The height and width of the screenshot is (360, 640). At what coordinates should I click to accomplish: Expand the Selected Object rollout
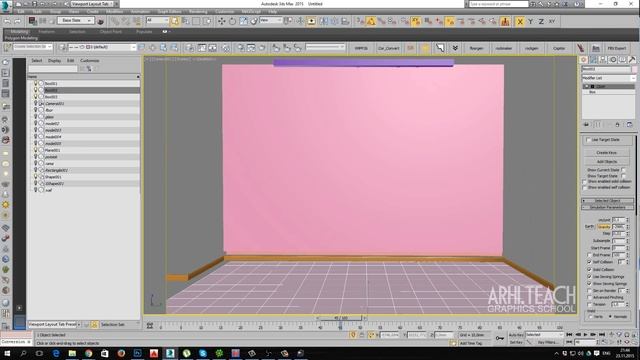(608, 201)
